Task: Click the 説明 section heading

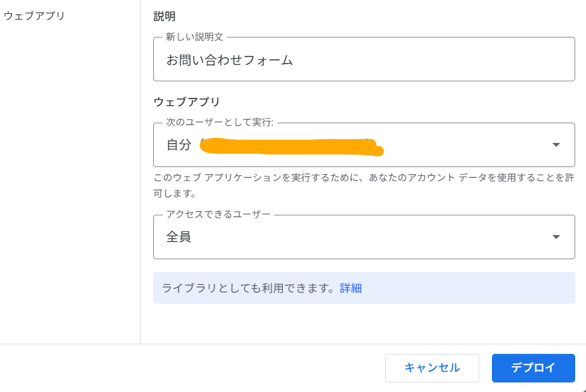Action: pyautogui.click(x=165, y=17)
